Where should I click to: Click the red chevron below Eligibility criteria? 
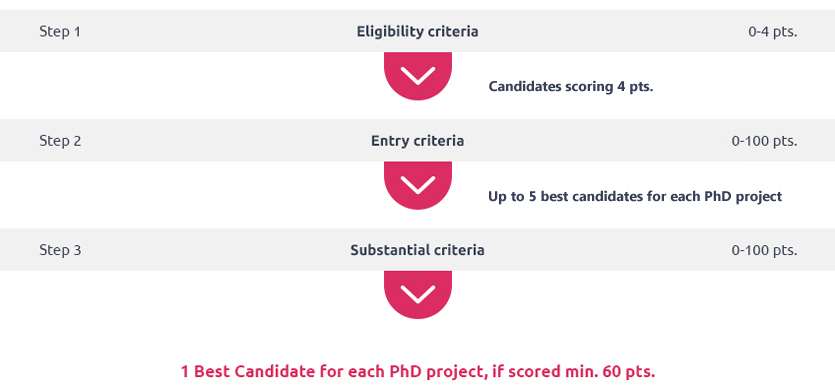point(418,76)
